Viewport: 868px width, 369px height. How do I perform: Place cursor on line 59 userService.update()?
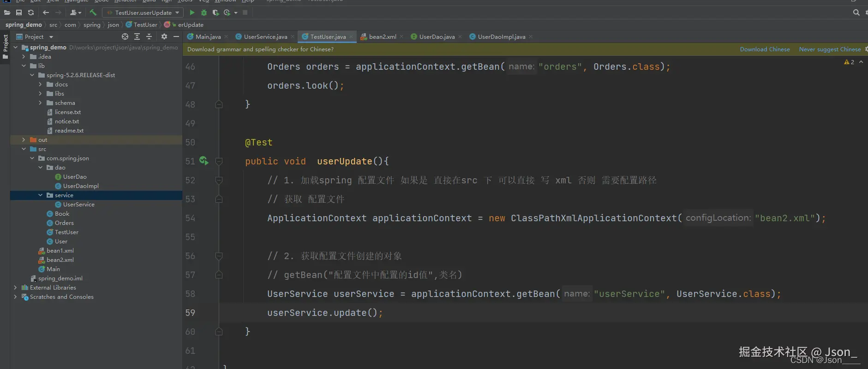(x=325, y=313)
